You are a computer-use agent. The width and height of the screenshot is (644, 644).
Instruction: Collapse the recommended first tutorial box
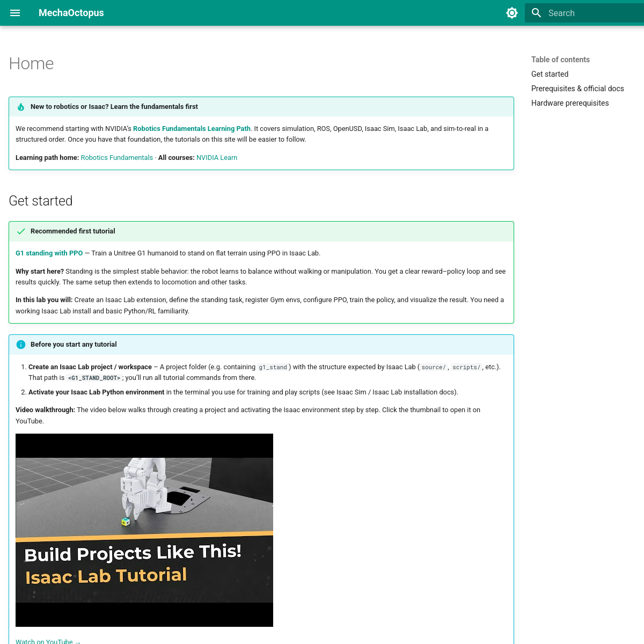tap(72, 231)
